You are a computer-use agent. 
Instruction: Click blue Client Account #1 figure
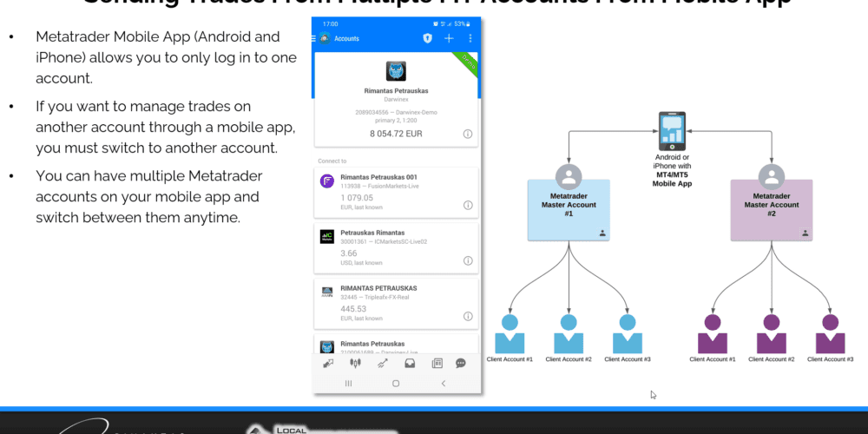[x=510, y=334]
